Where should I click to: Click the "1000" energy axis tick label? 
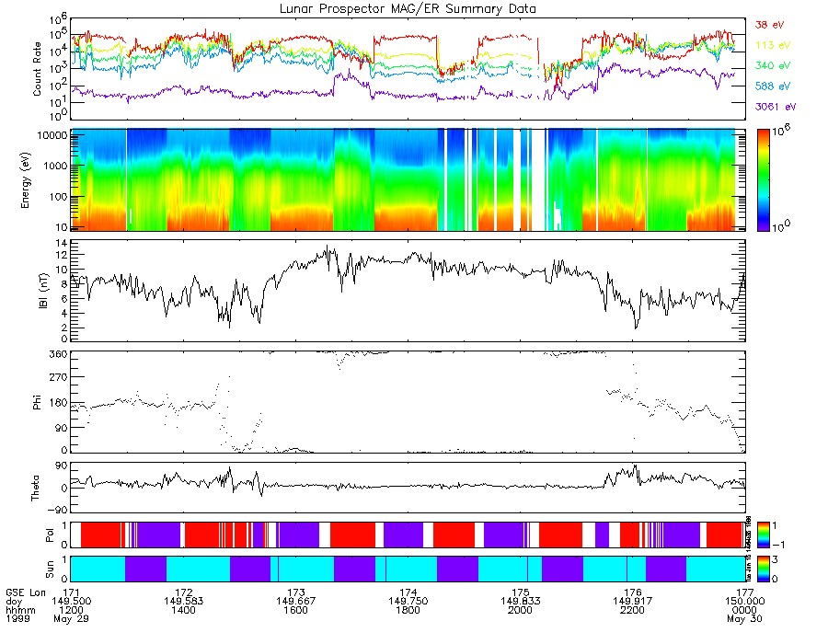point(55,167)
